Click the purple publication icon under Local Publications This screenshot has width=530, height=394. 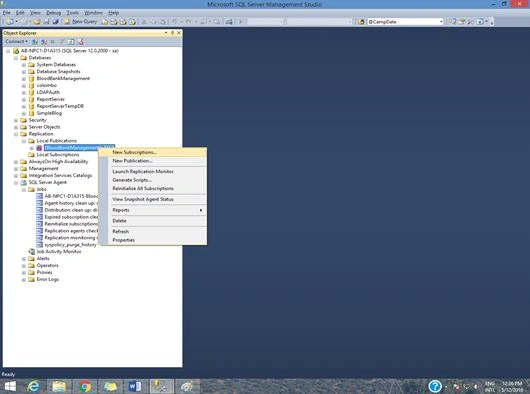[x=39, y=148]
